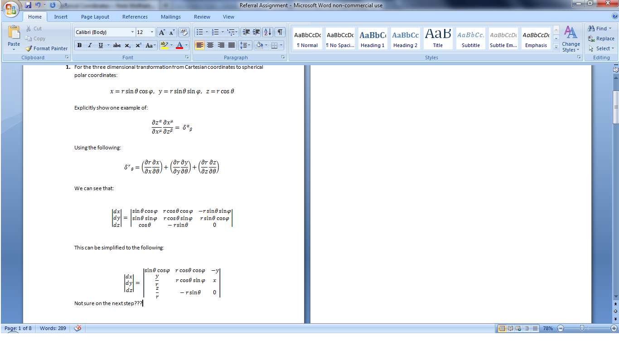Click the Clear Formatting icon
The width and height of the screenshot is (619, 364).
click(184, 32)
